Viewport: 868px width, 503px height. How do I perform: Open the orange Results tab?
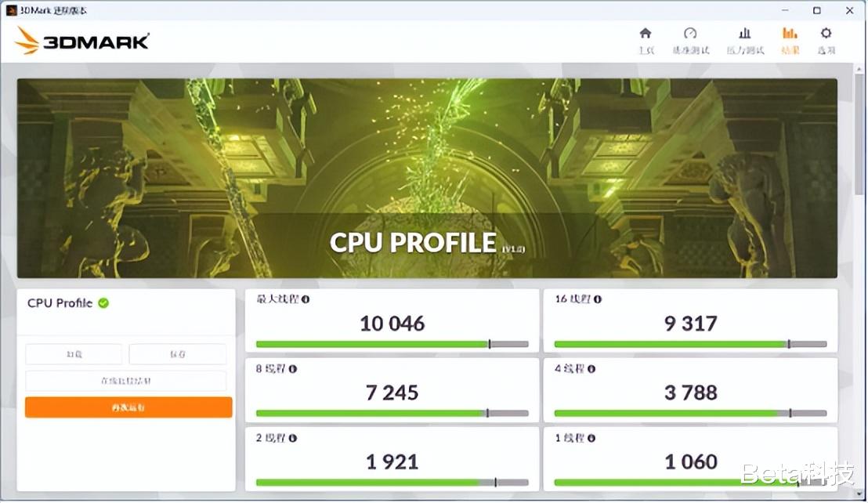790,41
